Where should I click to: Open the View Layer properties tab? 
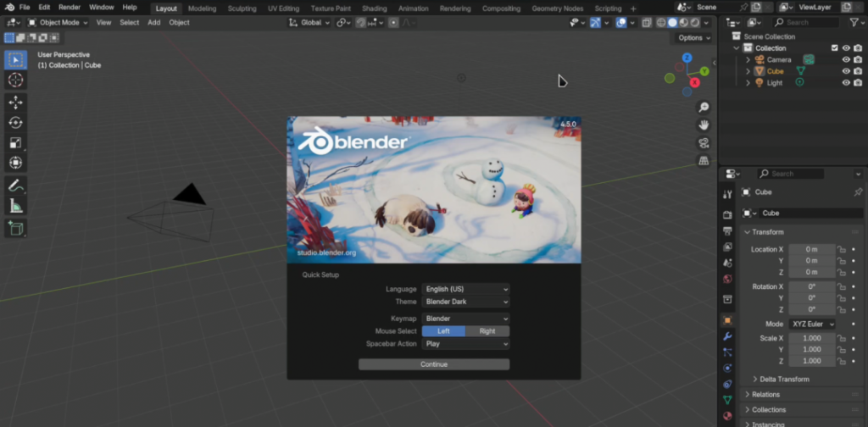point(727,247)
